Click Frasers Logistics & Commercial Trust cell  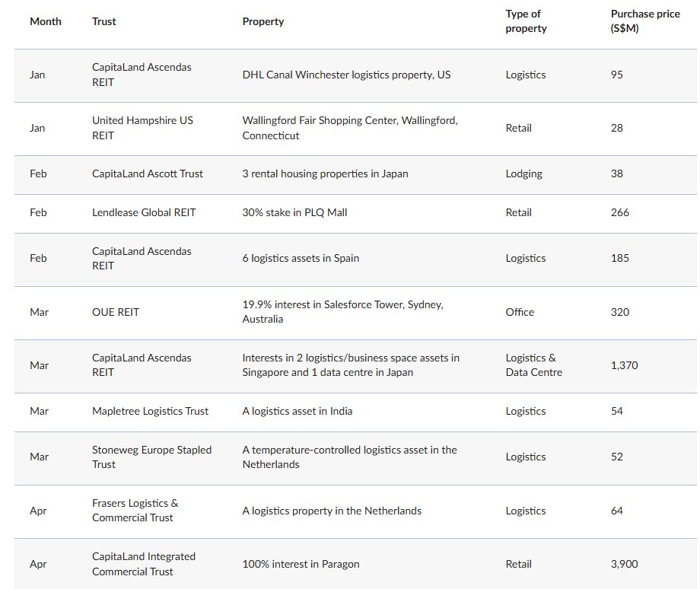pos(135,511)
